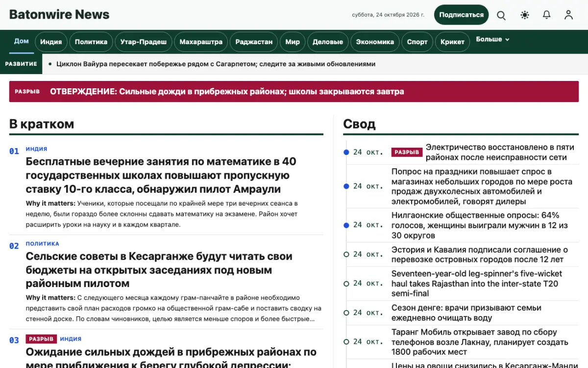Open feed item Таранг Мобиль открывает завод

pos(480,342)
